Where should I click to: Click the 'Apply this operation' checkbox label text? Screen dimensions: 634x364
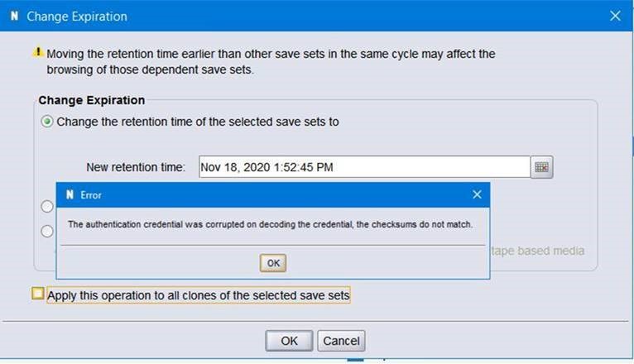point(199,295)
